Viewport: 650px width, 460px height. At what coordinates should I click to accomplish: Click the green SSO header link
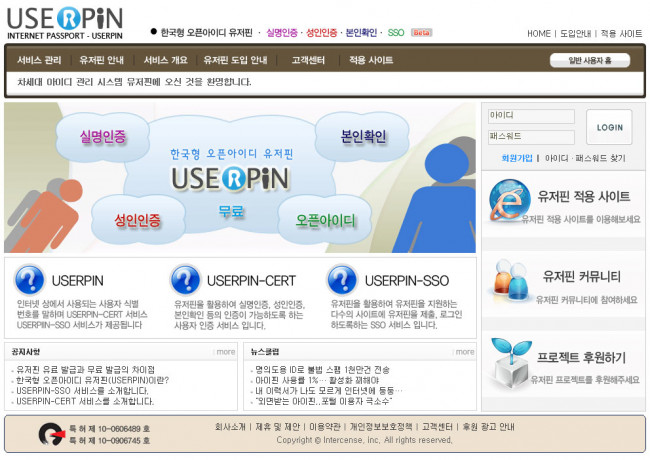pos(396,32)
